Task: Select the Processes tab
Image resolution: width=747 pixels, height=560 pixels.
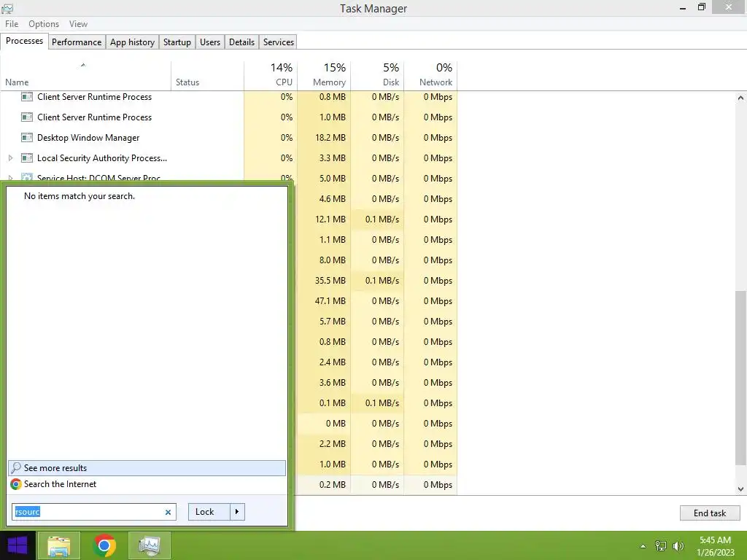Action: click(x=24, y=41)
